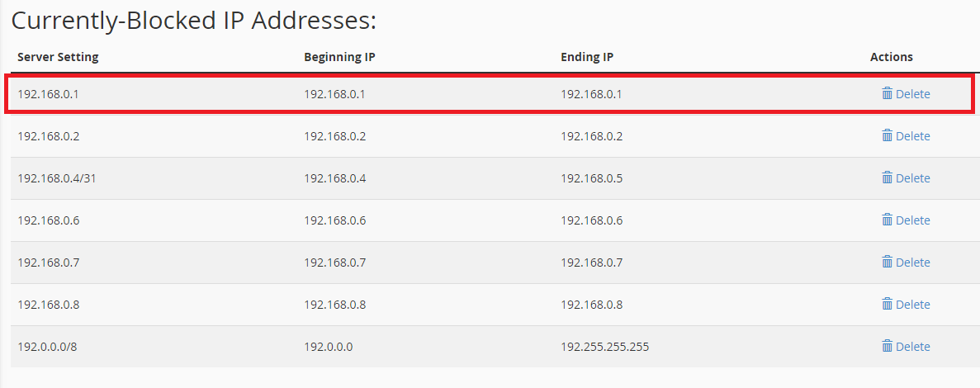Select the trash icon for the 192.168.0.7 entry

point(888,262)
